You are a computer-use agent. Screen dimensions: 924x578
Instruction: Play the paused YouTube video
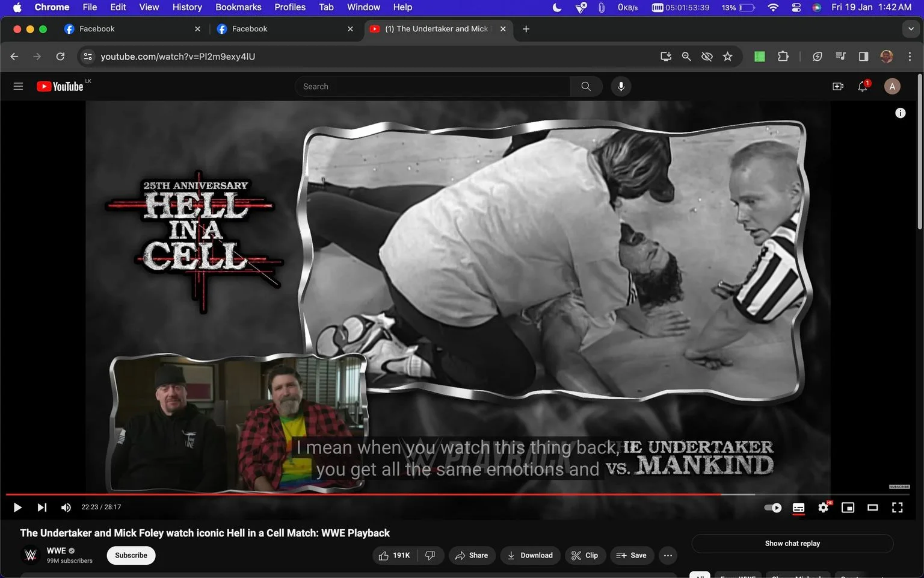coord(17,508)
